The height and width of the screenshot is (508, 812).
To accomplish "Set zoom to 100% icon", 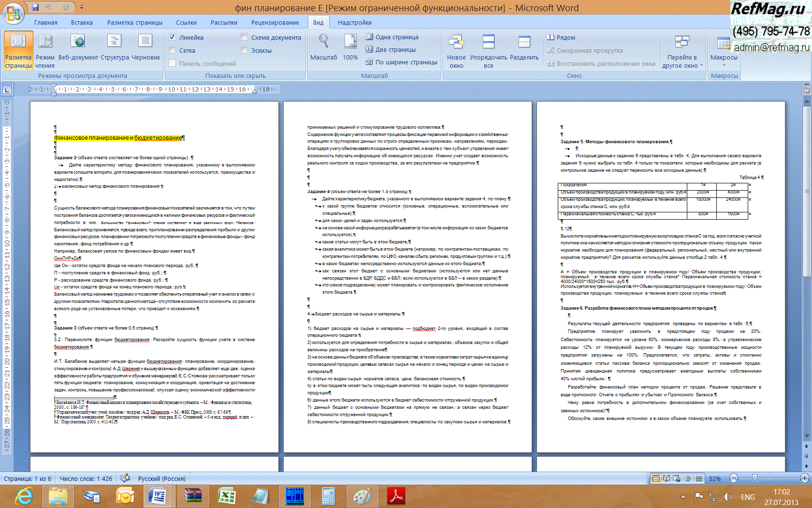I will pyautogui.click(x=350, y=42).
